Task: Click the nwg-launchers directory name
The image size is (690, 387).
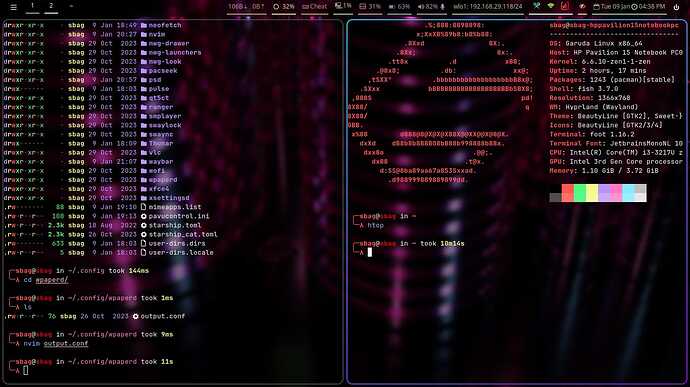Action: tap(175, 52)
